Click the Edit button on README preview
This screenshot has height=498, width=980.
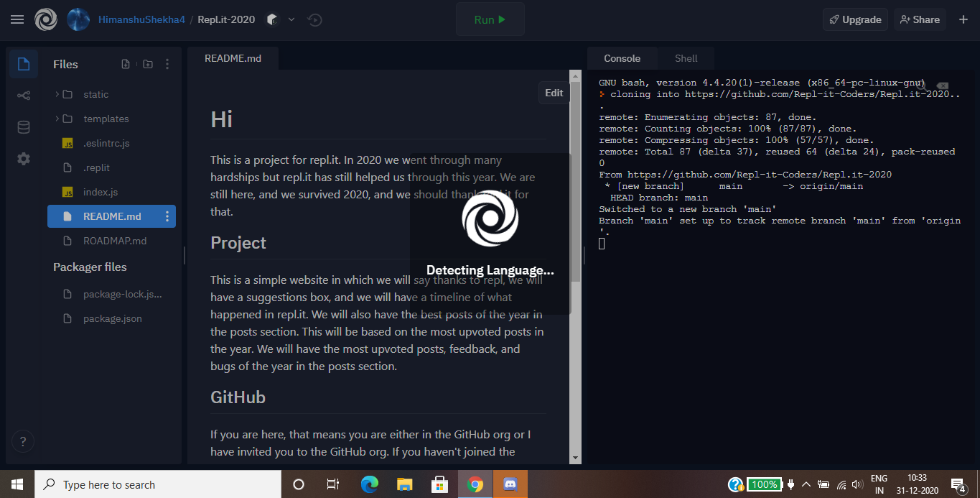coord(554,93)
